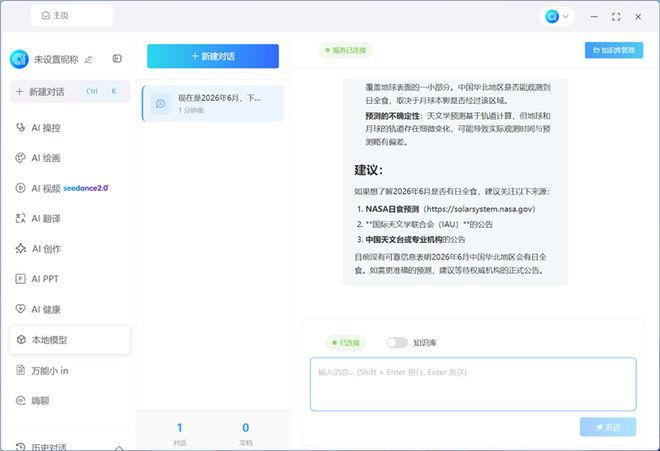Toggle fullscreen mode icon in title bar
Screen dimensions: 660x451
(616, 17)
